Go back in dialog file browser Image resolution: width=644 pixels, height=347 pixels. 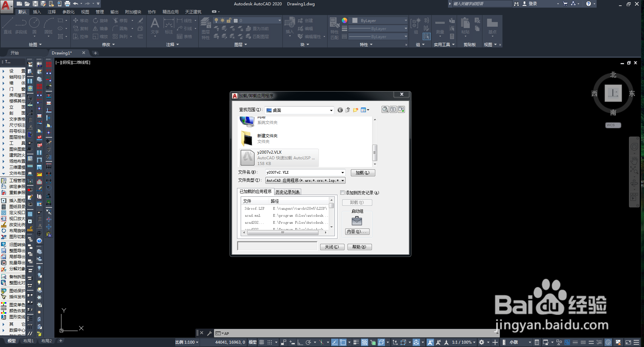pos(340,110)
